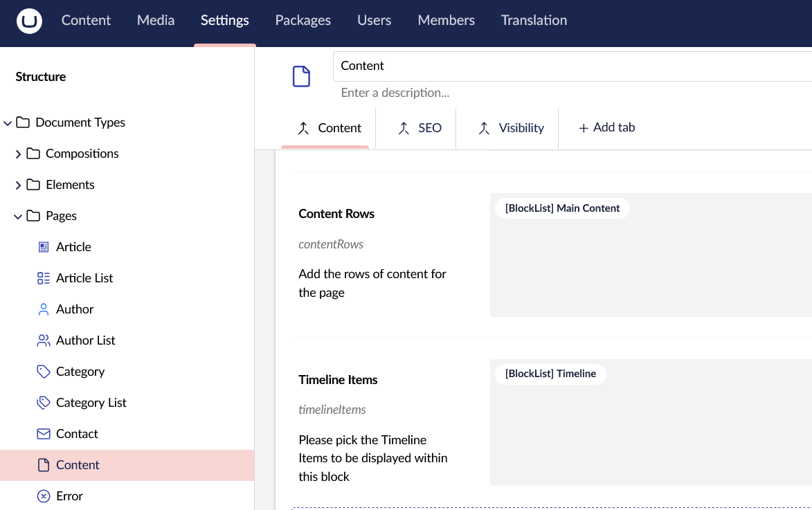Screen dimensions: 812x510
Task: Click the Umbraco logo icon
Action: coord(28,21)
